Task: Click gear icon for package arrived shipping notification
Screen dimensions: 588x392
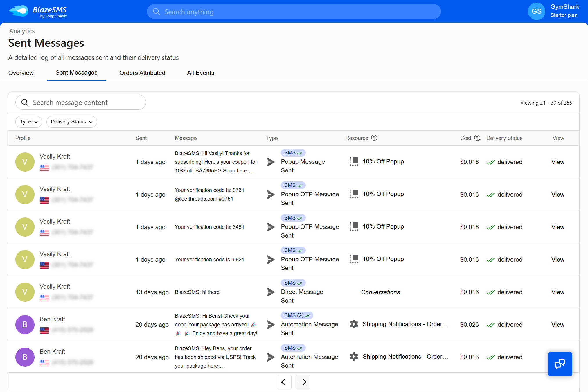Action: 354,324
